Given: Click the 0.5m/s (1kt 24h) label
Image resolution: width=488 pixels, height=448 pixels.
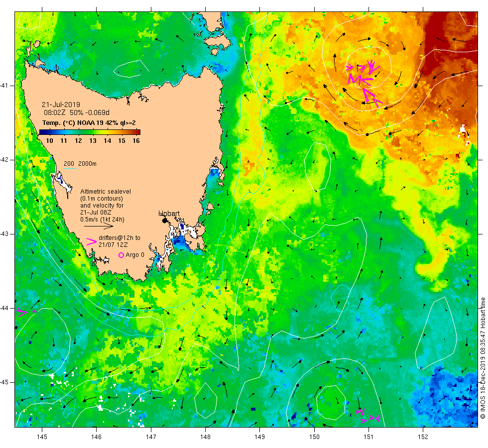Looking at the screenshot, I should coord(103,220).
